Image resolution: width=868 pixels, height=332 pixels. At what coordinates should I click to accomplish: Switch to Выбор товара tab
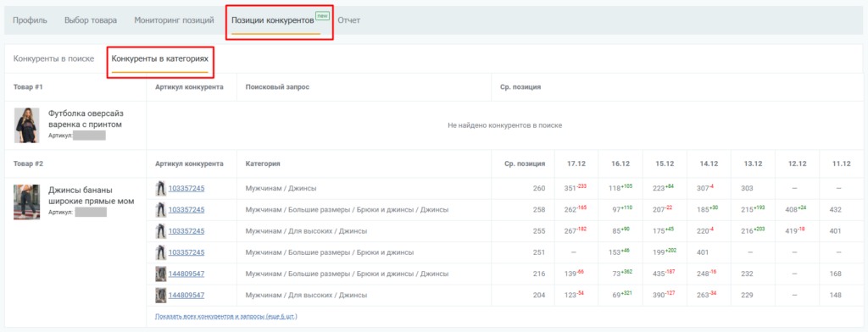91,20
